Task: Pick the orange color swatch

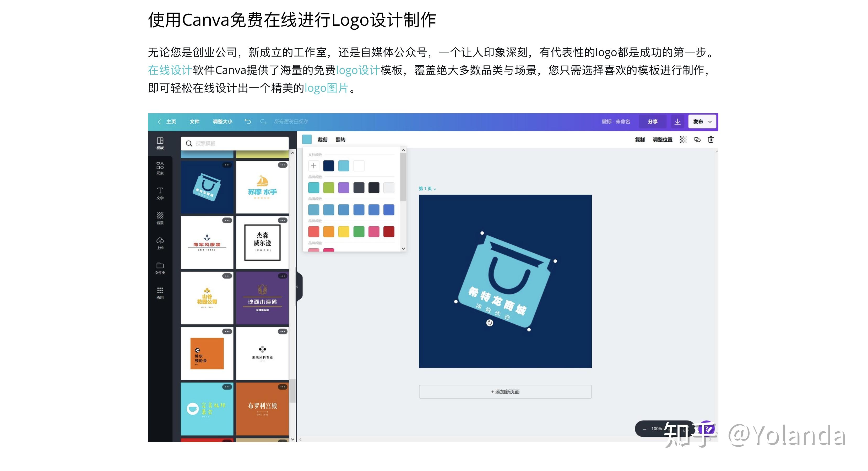Action: coord(329,232)
